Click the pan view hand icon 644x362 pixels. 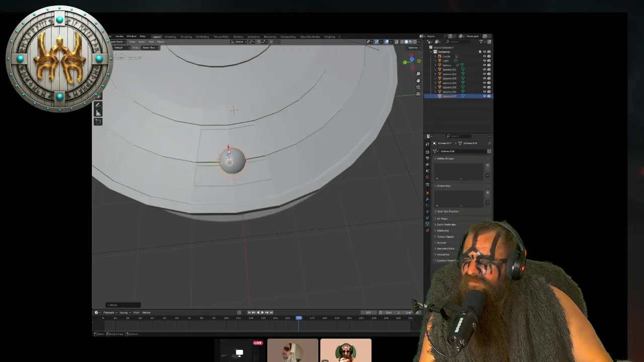click(418, 80)
